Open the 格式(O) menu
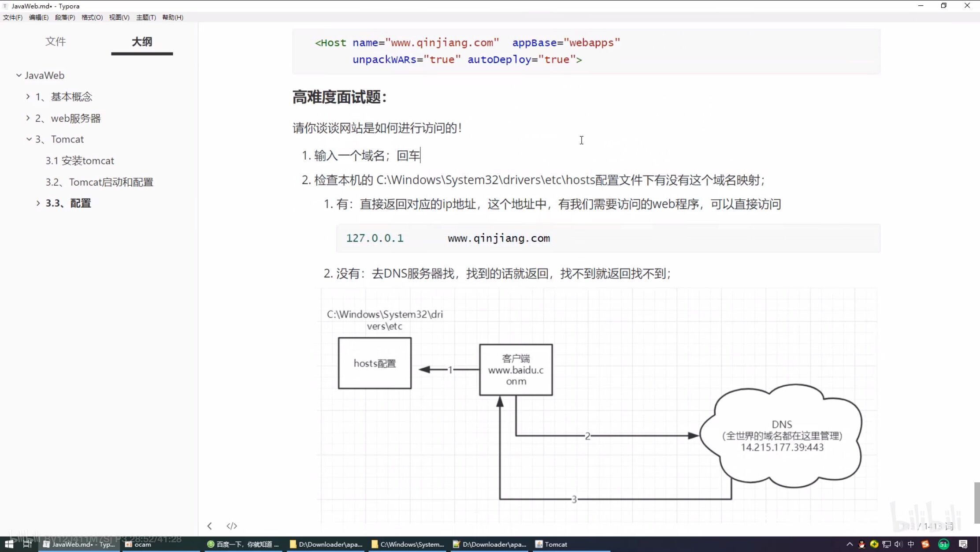Image resolution: width=980 pixels, height=552 pixels. [x=92, y=17]
